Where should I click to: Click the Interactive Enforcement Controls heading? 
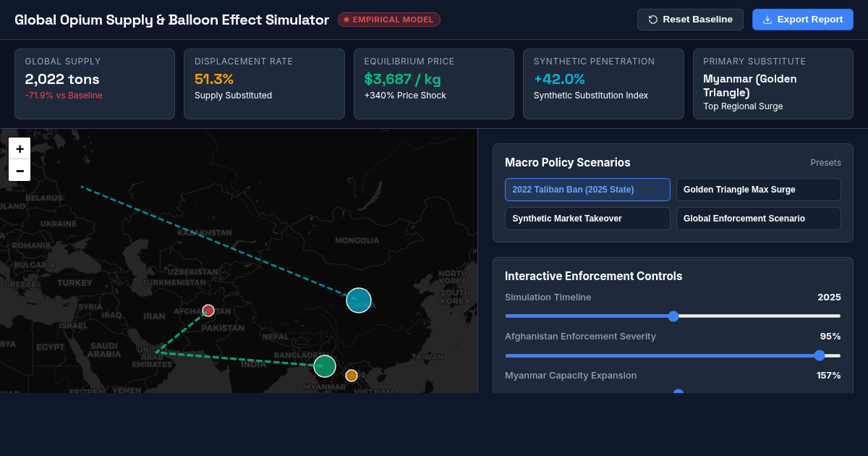tap(594, 276)
